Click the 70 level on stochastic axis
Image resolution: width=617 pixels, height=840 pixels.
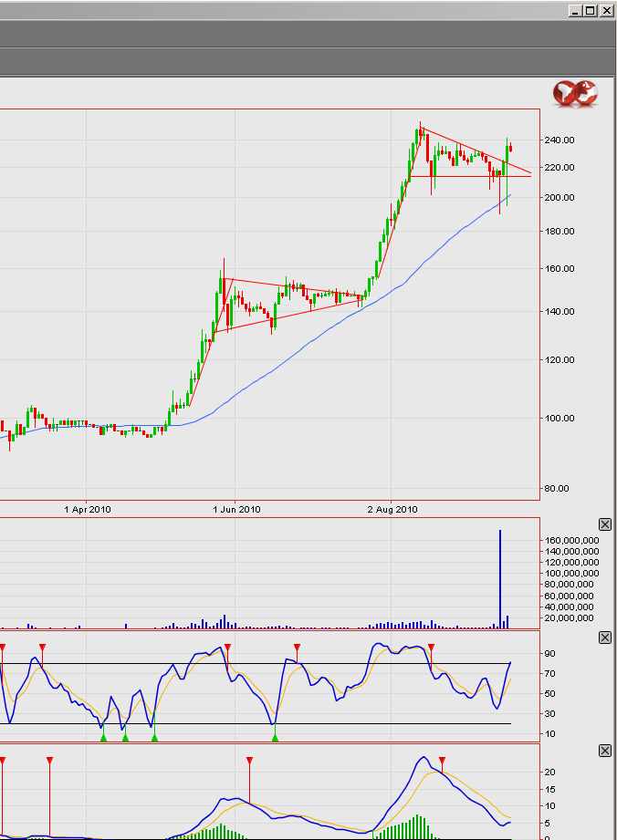pyautogui.click(x=550, y=673)
